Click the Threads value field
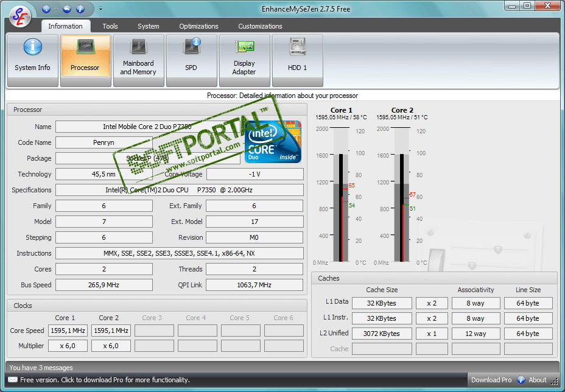 [254, 269]
